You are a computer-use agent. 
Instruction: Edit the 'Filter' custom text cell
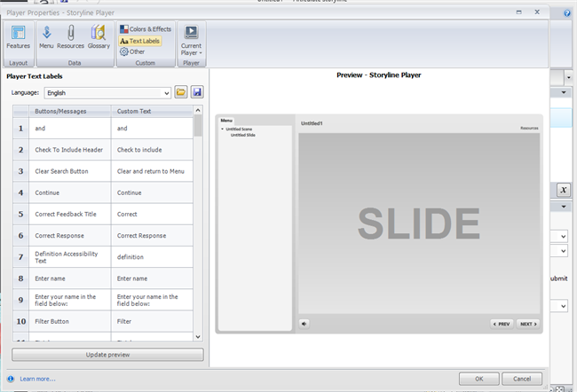coord(152,321)
